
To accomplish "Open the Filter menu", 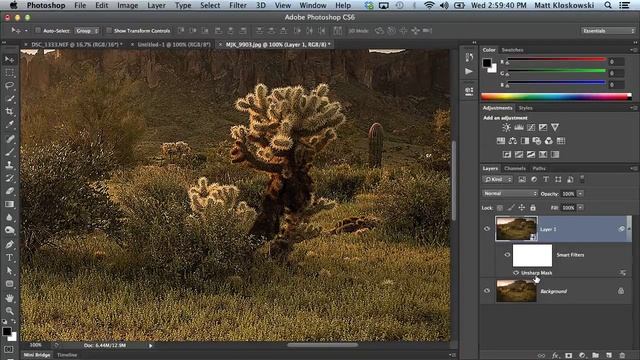I will (x=238, y=5).
